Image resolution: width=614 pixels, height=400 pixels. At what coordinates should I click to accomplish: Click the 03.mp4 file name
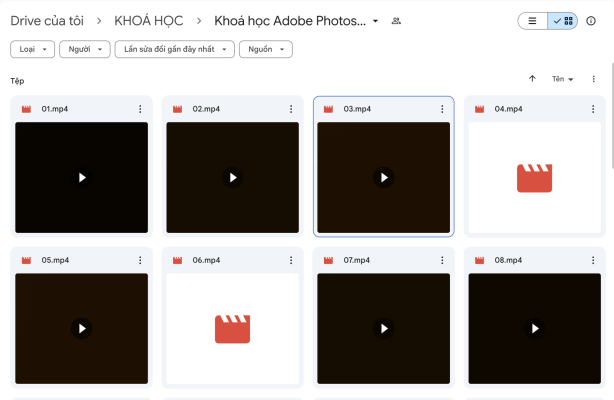pos(357,109)
